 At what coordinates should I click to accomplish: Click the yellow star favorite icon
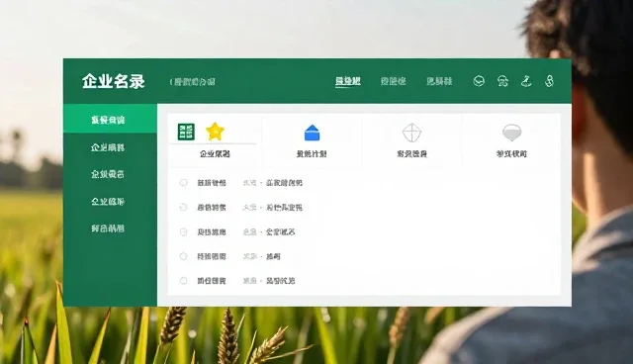point(215,132)
